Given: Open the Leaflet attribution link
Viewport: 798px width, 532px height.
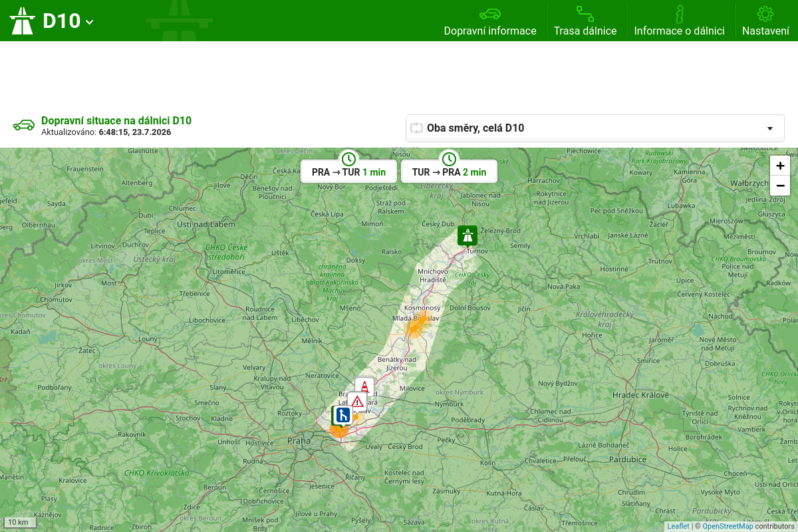Looking at the screenshot, I should coord(678,526).
